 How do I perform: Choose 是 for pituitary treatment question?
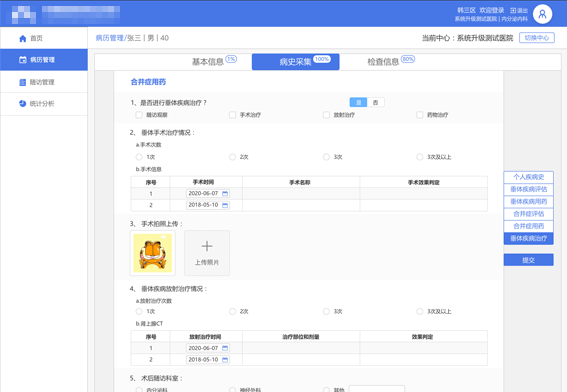coord(358,103)
